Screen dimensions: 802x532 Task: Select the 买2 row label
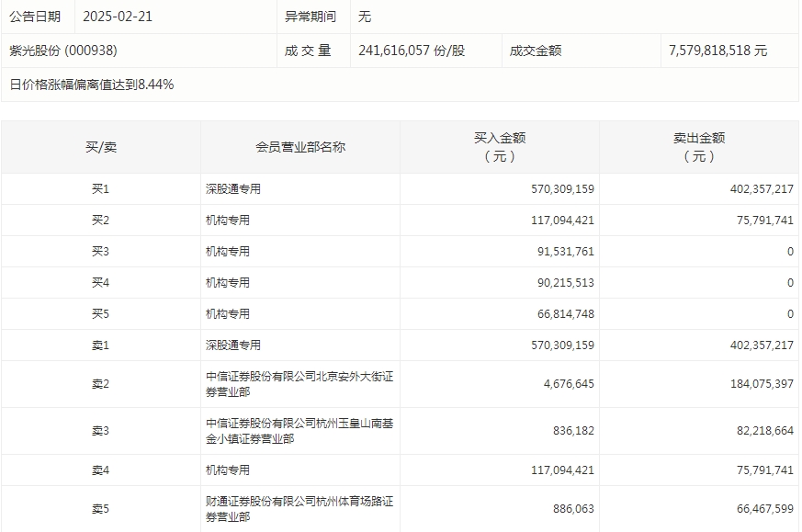coord(101,220)
